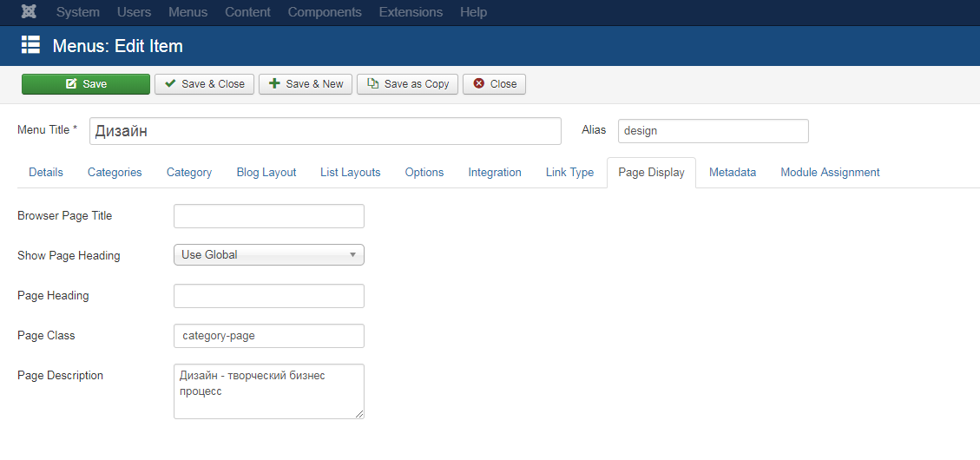Edit the Menu Title field
Viewport: 980px width, 460px height.
pyautogui.click(x=325, y=131)
